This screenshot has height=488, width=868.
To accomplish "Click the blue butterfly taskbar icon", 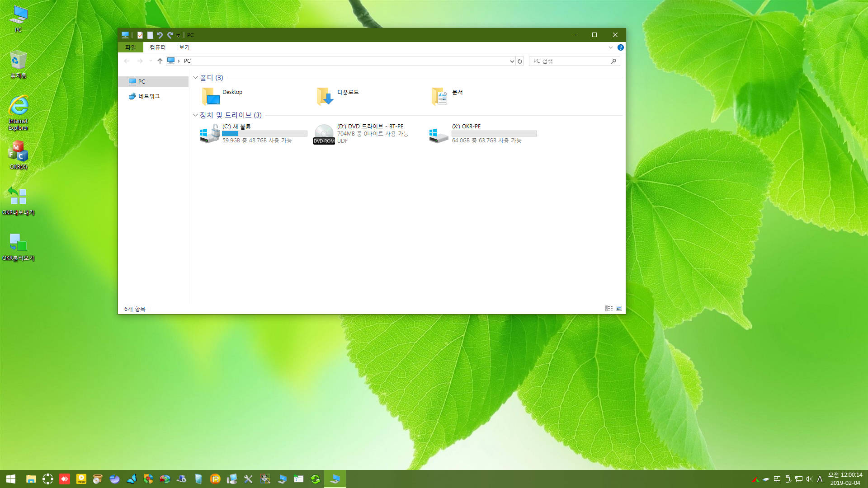I will (132, 479).
